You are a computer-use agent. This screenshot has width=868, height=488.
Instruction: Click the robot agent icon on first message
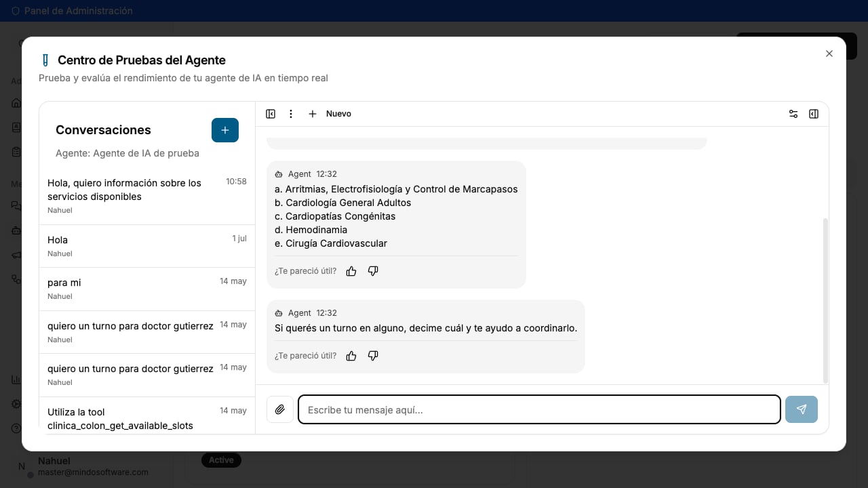(279, 174)
